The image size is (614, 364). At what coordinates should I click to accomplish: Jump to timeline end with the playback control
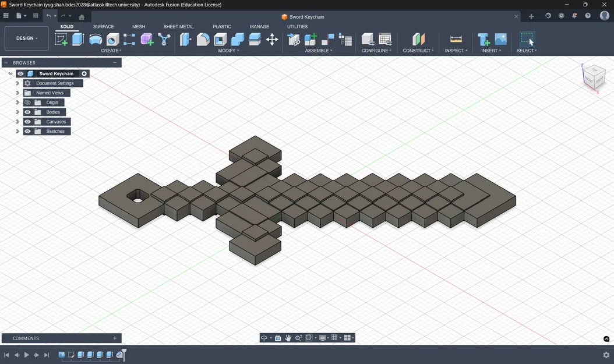(47, 354)
